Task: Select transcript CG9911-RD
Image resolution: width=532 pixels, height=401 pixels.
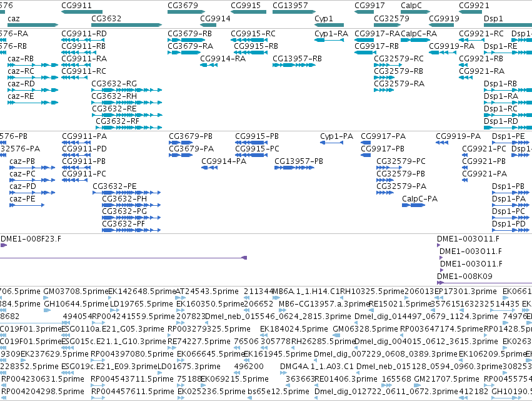Action: click(84, 34)
